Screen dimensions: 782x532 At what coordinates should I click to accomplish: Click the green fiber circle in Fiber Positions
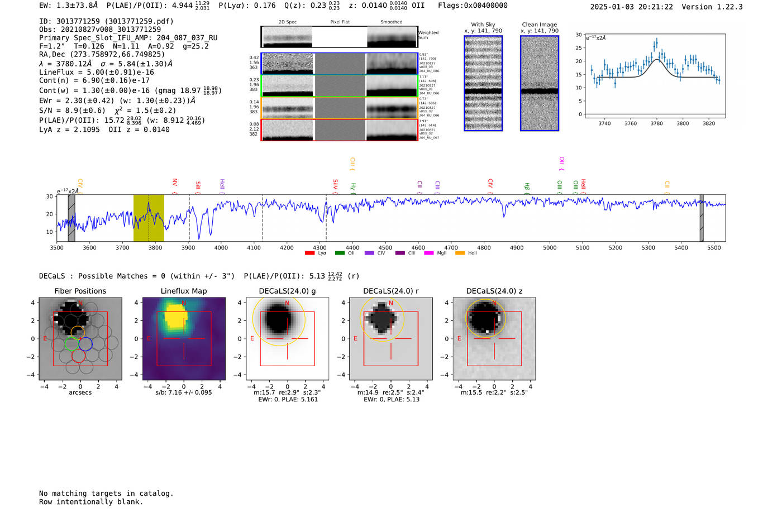click(71, 344)
